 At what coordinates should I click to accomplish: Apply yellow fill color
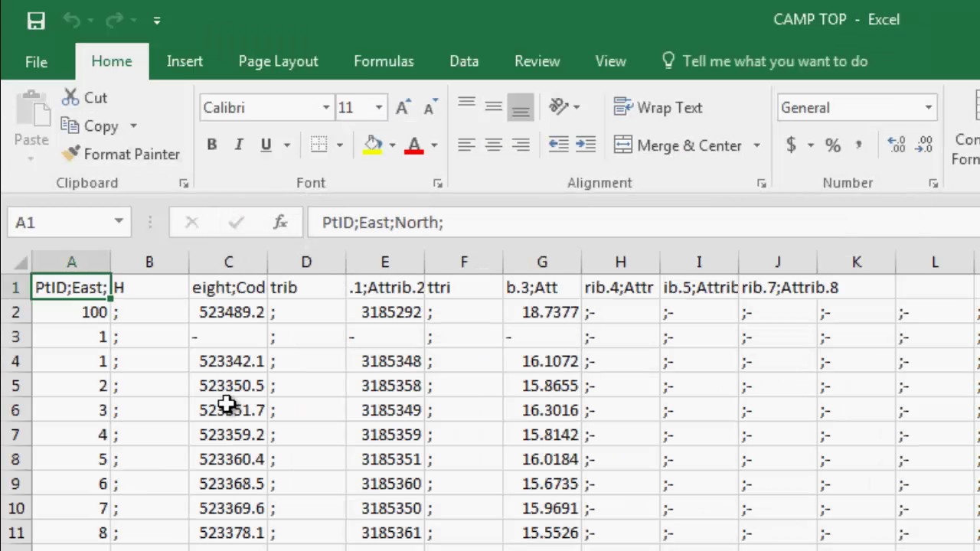(x=373, y=145)
